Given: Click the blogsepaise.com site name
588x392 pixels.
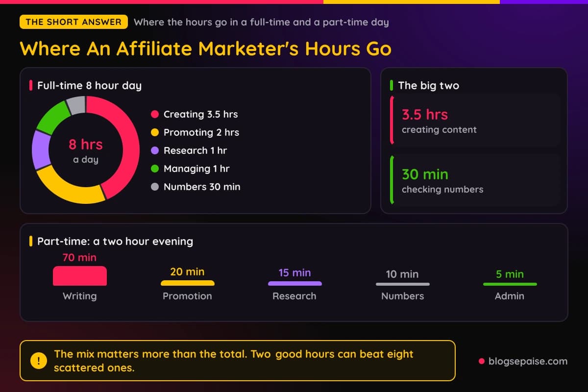Looking at the screenshot, I should click(528, 362).
